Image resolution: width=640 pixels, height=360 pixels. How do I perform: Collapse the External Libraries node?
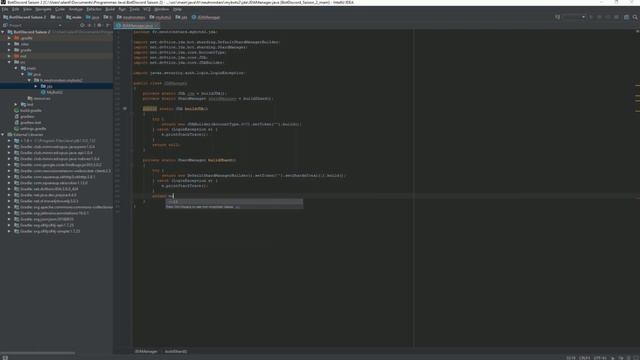[x=3, y=134]
